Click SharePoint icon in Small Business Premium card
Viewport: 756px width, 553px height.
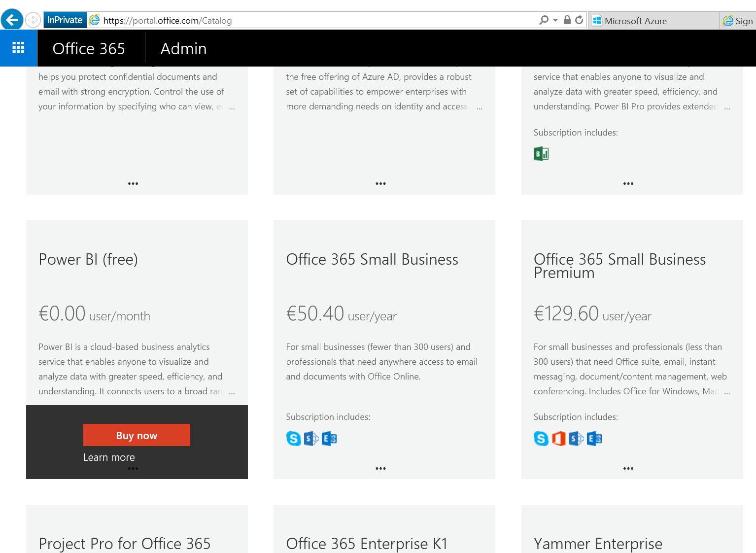point(576,438)
